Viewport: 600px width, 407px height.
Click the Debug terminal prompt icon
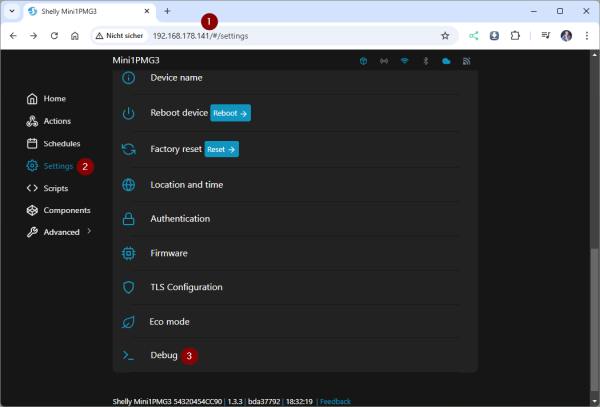pos(128,355)
